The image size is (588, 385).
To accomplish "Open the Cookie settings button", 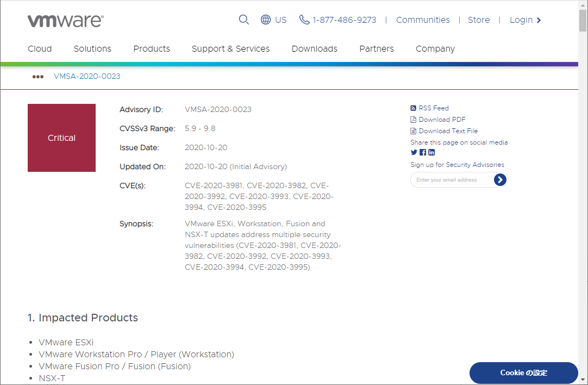I will (523, 372).
